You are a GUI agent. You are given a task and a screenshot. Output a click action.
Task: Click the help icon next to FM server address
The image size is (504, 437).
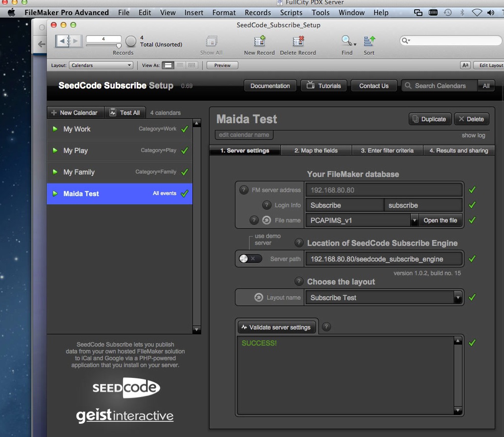point(244,190)
